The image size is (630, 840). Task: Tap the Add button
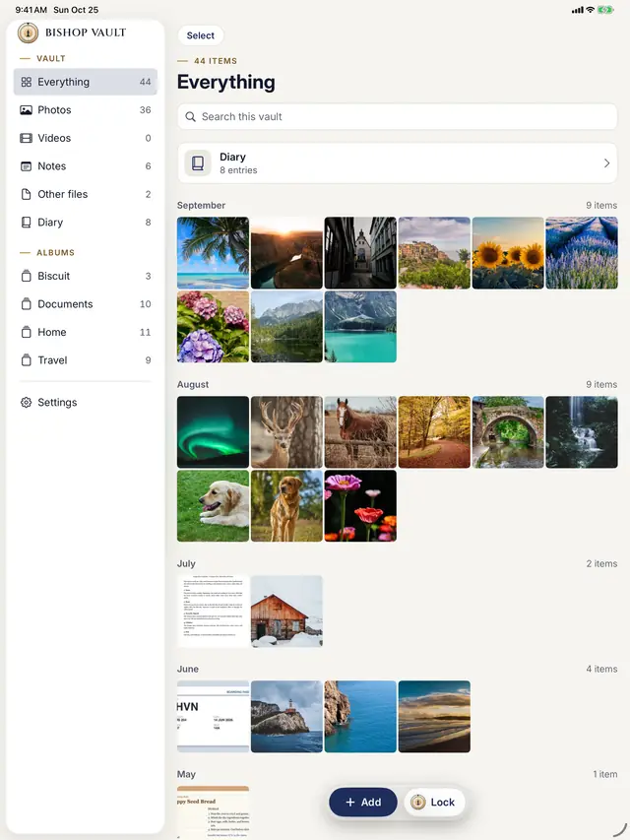click(x=362, y=802)
